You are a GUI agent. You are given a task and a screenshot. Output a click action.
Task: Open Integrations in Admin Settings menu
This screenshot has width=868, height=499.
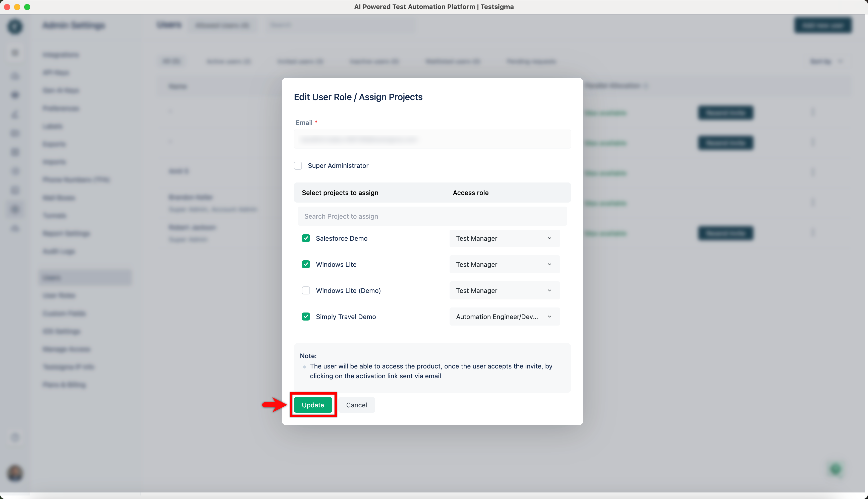coord(61,55)
